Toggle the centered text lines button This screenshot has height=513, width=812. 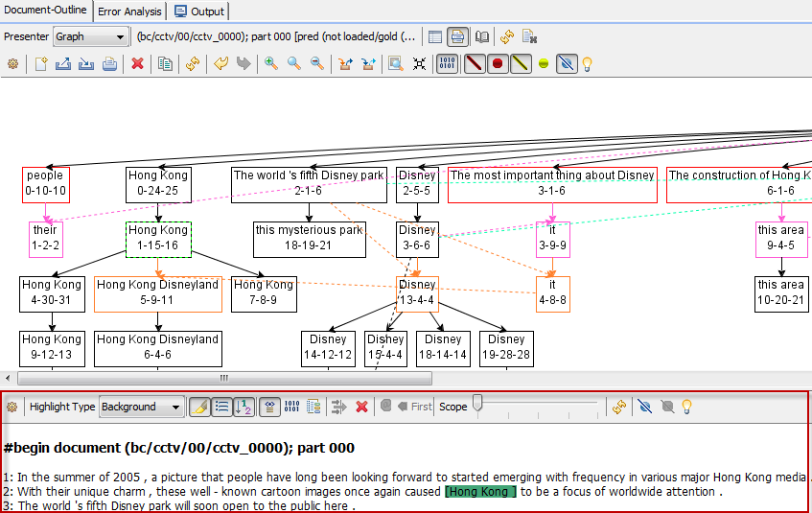pos(269,407)
